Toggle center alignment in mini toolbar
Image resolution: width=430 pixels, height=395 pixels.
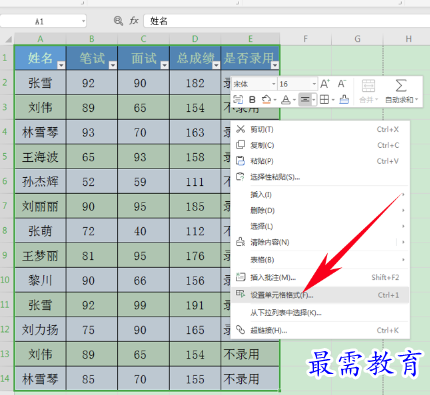click(305, 100)
